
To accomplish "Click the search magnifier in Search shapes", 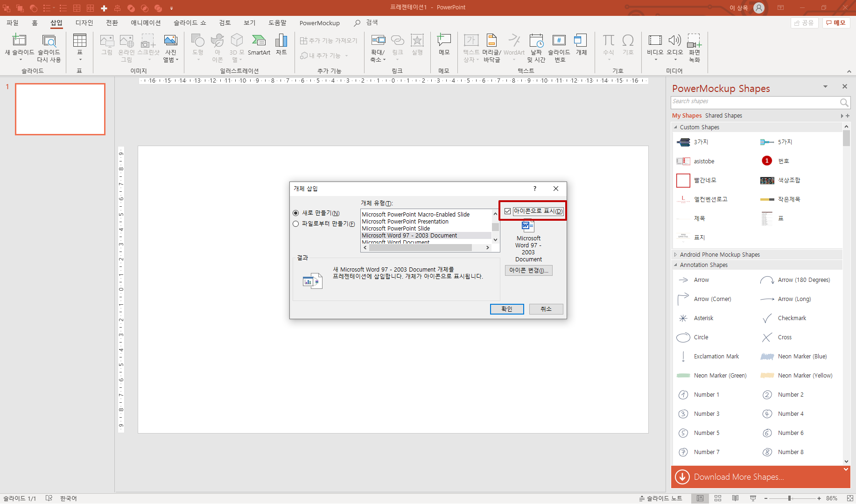I will (x=844, y=102).
